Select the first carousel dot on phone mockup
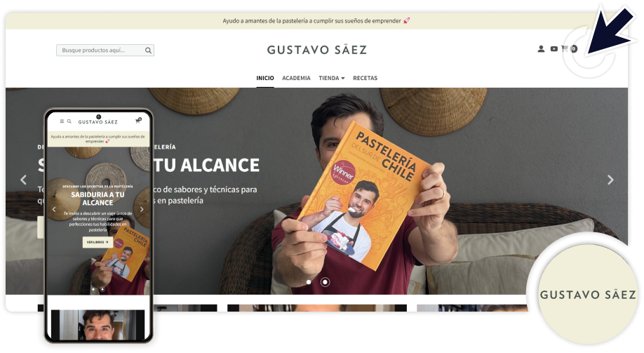 pos(93,288)
